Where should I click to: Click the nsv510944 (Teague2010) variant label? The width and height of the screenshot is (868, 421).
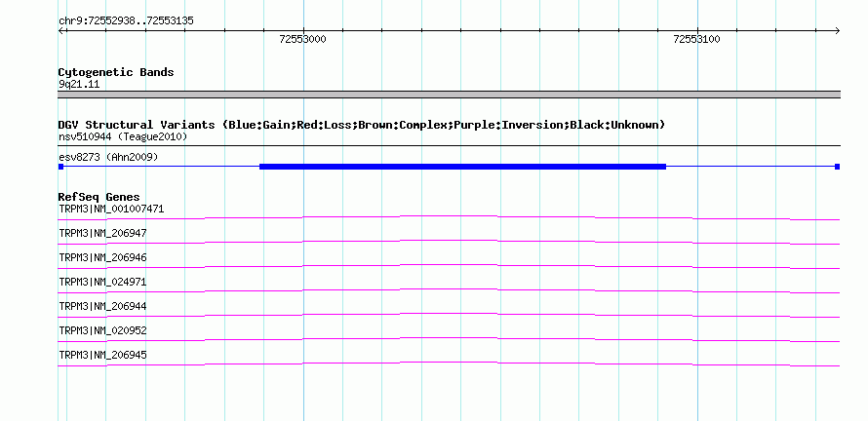coord(123,136)
